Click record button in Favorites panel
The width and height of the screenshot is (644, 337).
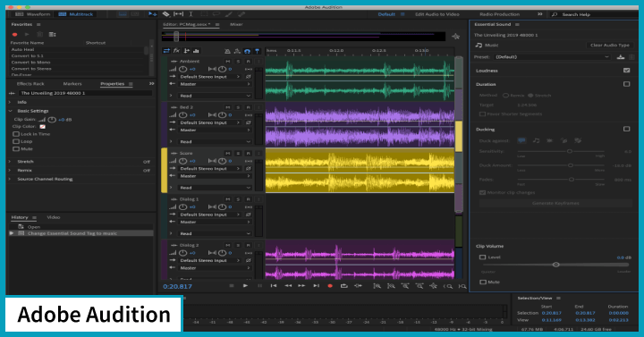[x=15, y=35]
